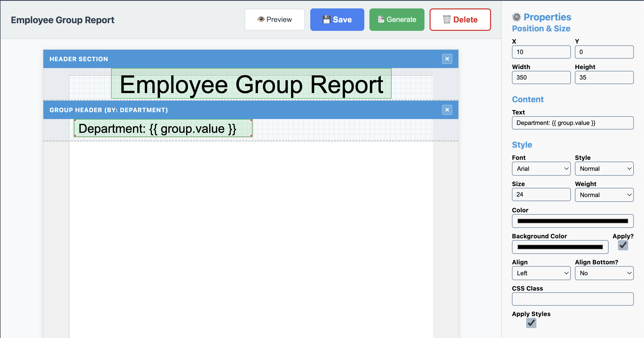Open the Font dropdown
This screenshot has width=644, height=338.
pyautogui.click(x=541, y=168)
